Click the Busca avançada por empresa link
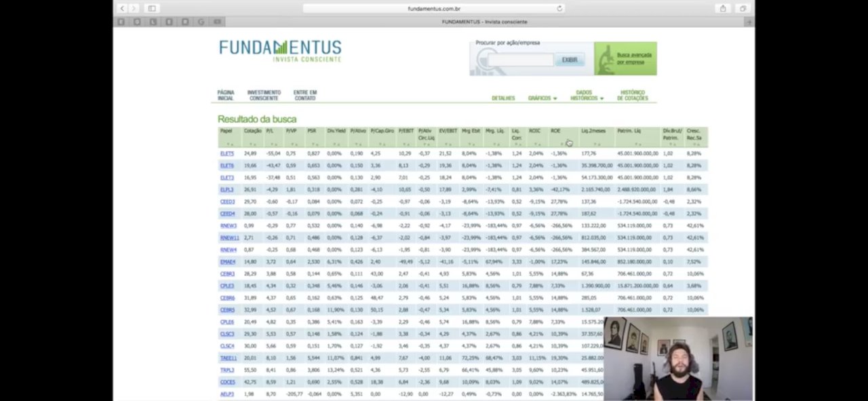 click(634, 58)
